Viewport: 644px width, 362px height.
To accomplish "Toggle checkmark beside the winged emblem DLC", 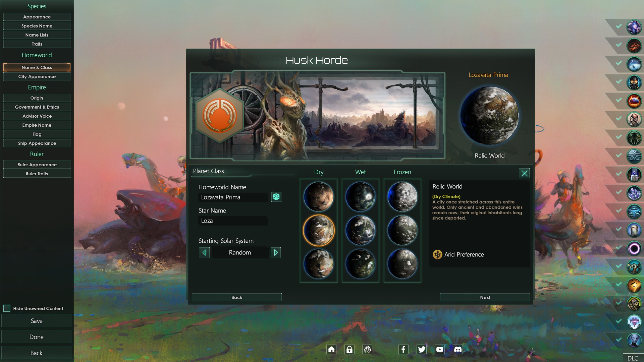I will coord(619,155).
